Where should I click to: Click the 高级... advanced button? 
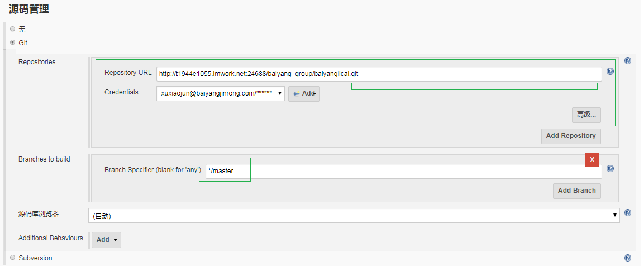(586, 115)
